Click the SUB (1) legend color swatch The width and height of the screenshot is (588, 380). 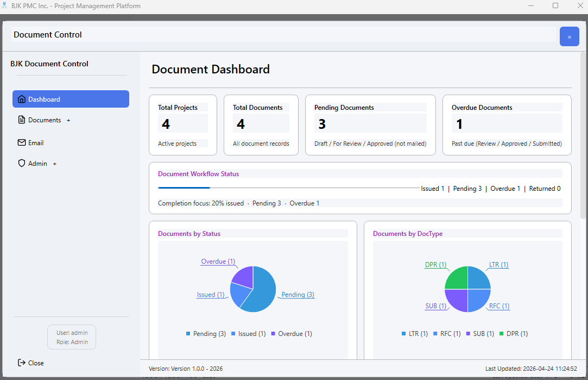pyautogui.click(x=468, y=333)
